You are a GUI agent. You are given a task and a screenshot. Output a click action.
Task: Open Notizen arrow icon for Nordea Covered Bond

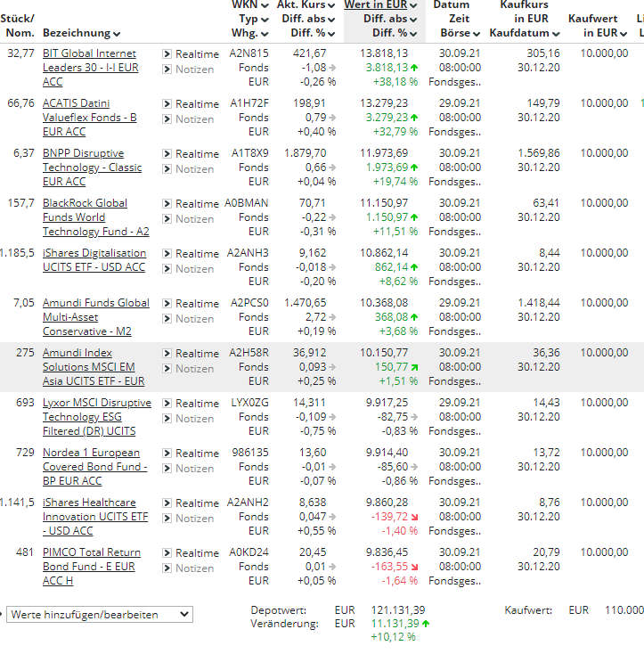click(167, 469)
